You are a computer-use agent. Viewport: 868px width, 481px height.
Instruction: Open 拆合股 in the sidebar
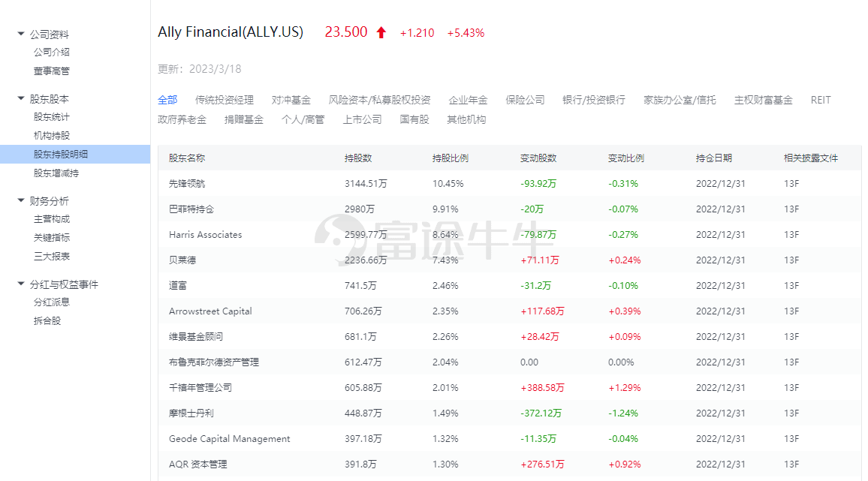(47, 321)
